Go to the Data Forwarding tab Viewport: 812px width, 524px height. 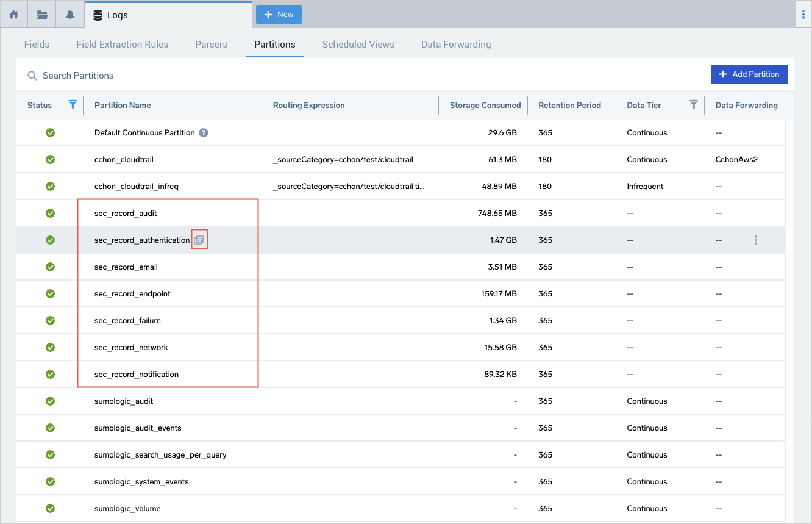(456, 45)
